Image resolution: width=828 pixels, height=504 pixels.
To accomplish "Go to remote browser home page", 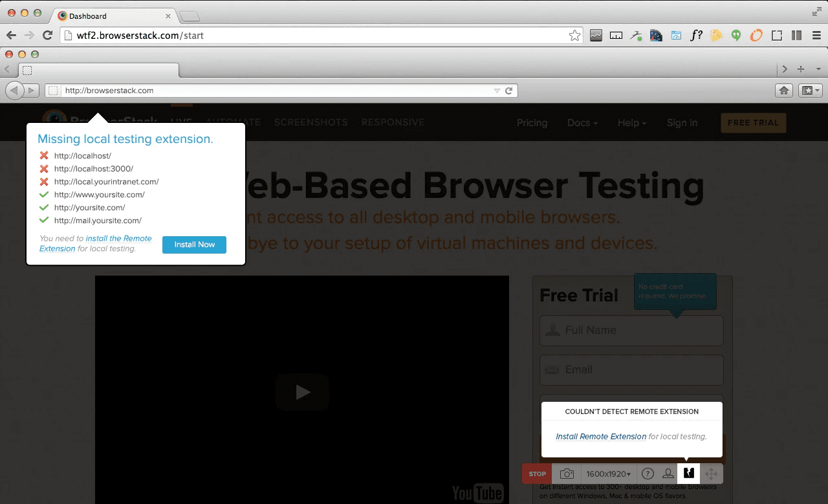I will 784,91.
